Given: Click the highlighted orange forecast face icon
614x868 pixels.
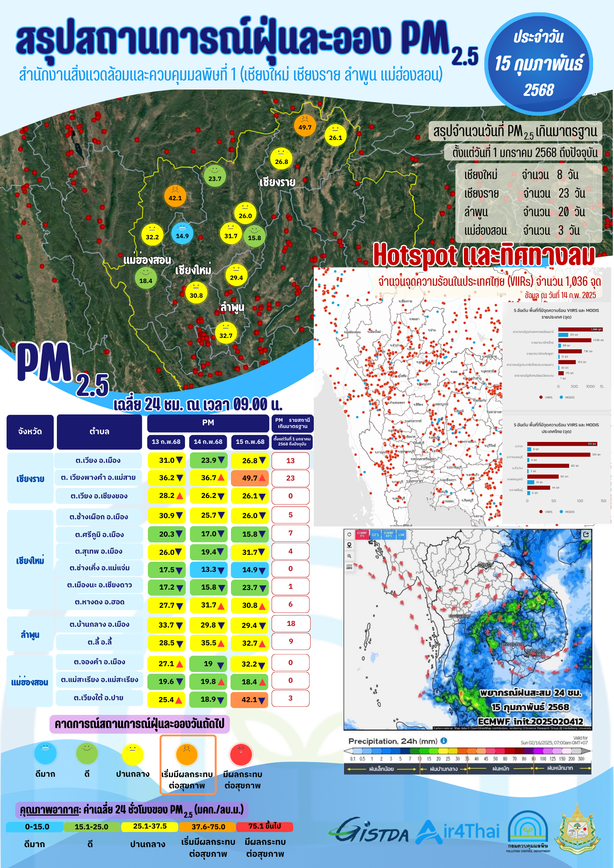Looking at the screenshot, I should click(187, 754).
